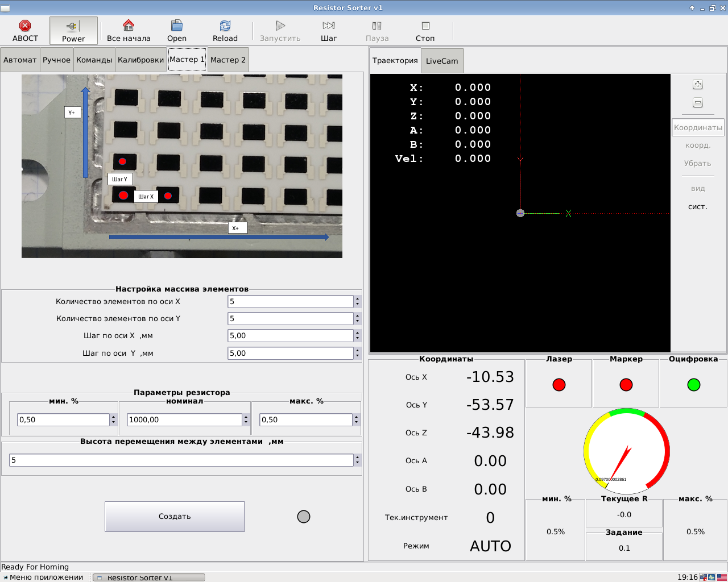Switch to the Калибровки tab

pos(140,60)
